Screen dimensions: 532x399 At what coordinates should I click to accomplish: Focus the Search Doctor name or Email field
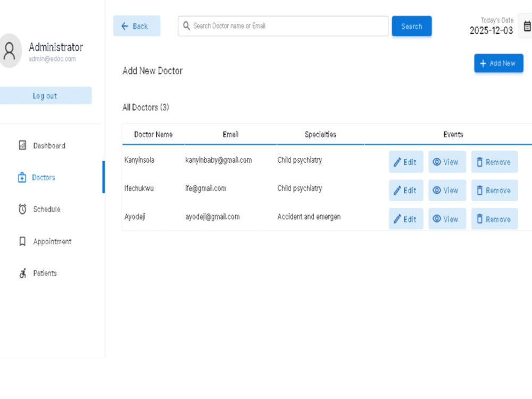click(x=283, y=26)
